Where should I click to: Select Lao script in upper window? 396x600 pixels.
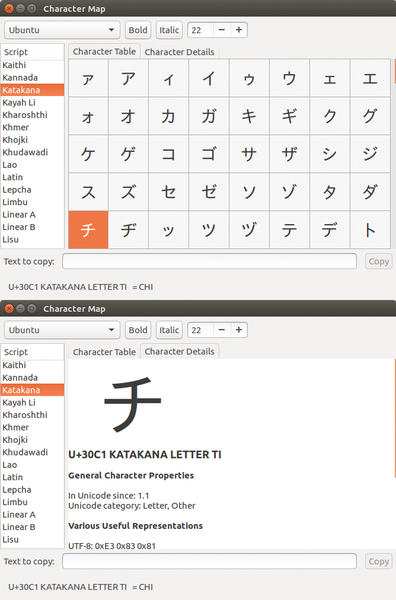coord(32,165)
